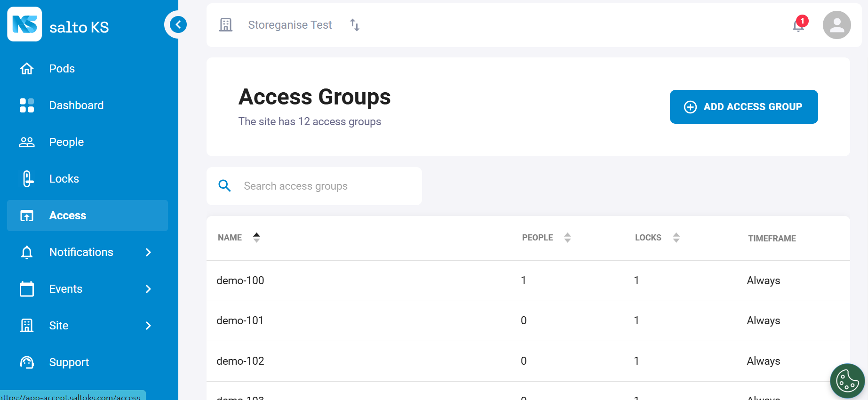868x400 pixels.
Task: Open the Locks page from sidebar
Action: (x=64, y=179)
